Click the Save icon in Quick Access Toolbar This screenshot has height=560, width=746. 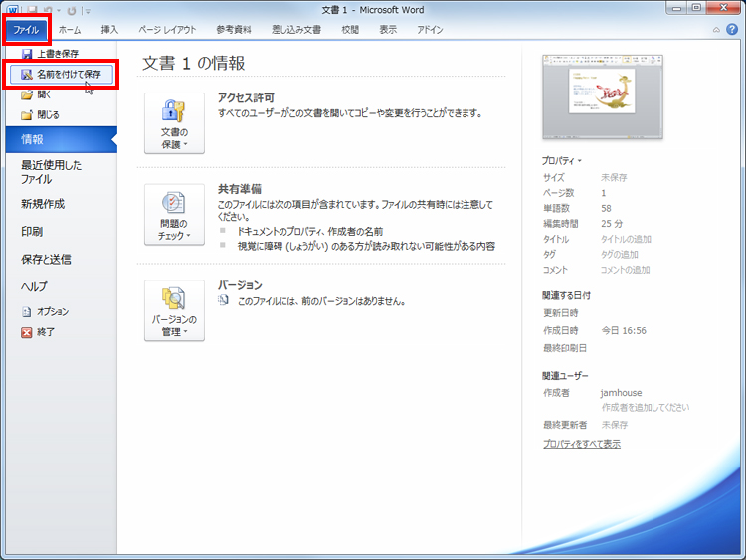click(x=32, y=10)
